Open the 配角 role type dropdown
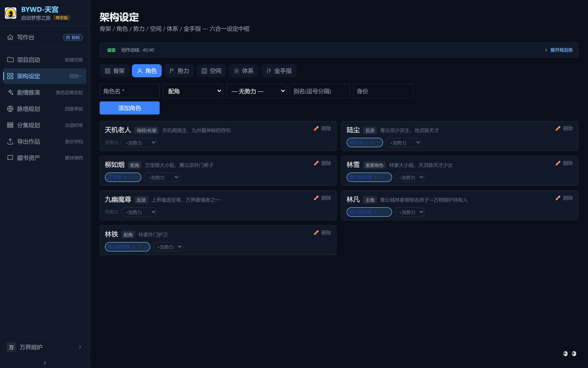The image size is (588, 368). 193,91
